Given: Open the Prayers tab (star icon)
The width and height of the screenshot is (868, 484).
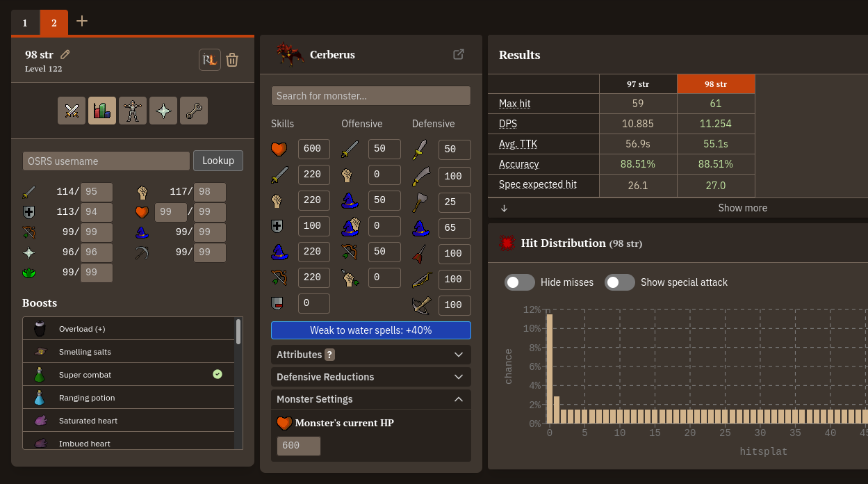Looking at the screenshot, I should pos(163,111).
